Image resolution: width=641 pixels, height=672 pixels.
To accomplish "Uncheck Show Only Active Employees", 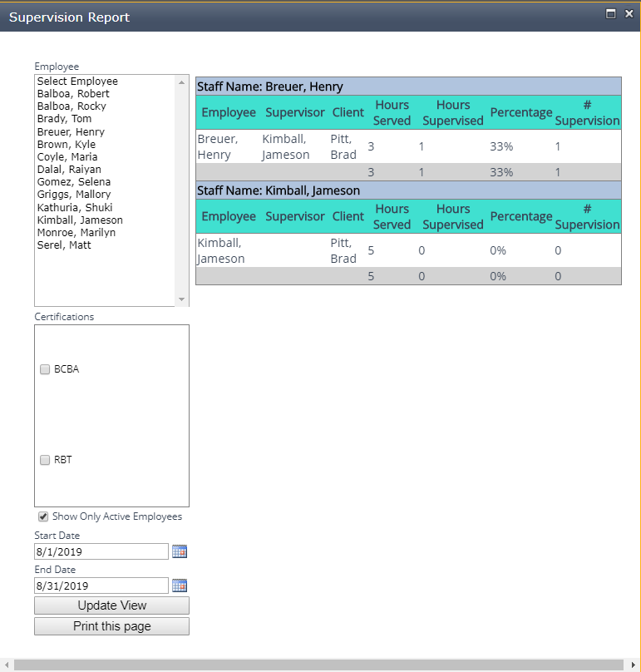I will pyautogui.click(x=43, y=516).
